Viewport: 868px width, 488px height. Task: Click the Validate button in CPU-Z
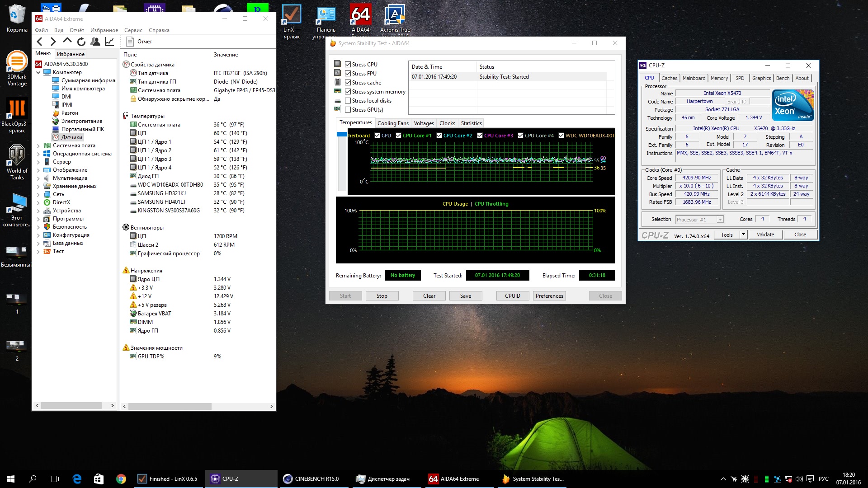[765, 235]
